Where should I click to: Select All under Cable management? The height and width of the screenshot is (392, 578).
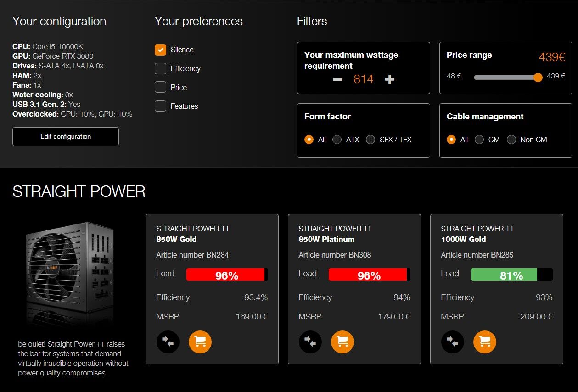(x=451, y=140)
